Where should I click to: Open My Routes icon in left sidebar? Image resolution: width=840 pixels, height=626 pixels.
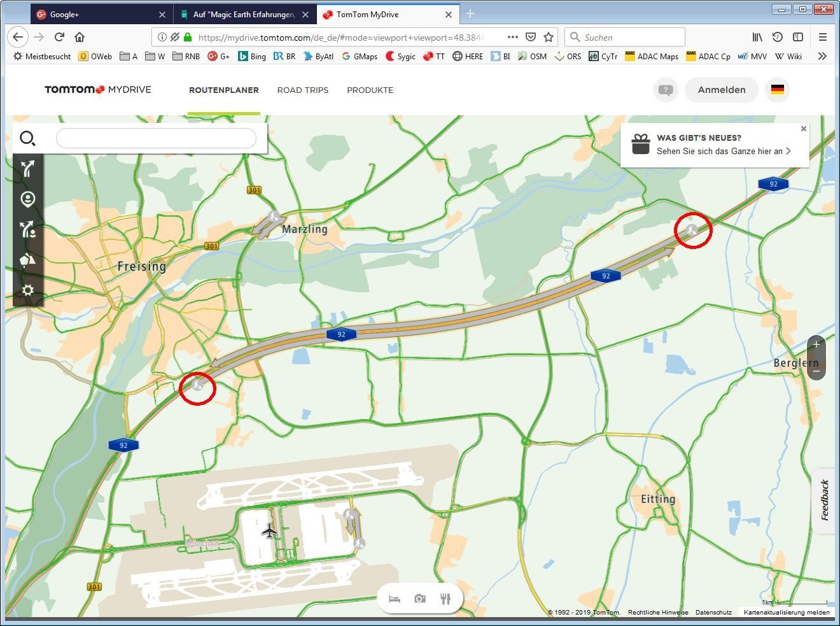point(28,229)
